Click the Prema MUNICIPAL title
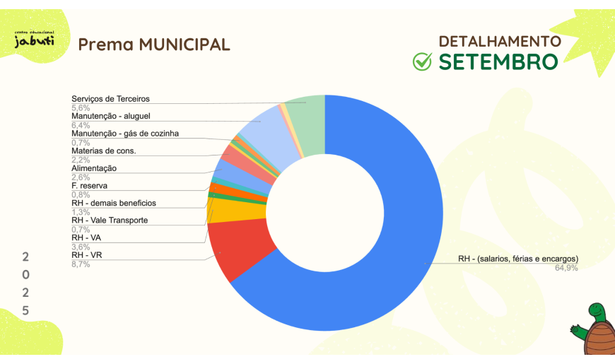The height and width of the screenshot is (364, 615). [154, 45]
